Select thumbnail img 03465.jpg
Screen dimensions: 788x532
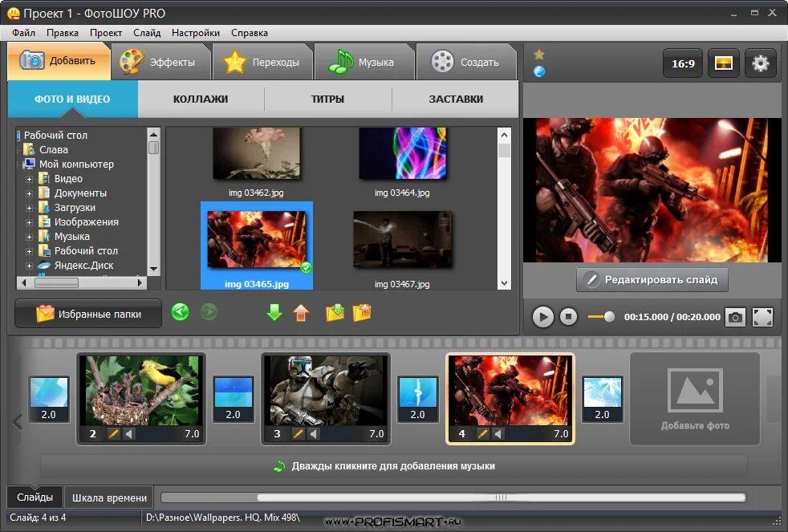(257, 246)
